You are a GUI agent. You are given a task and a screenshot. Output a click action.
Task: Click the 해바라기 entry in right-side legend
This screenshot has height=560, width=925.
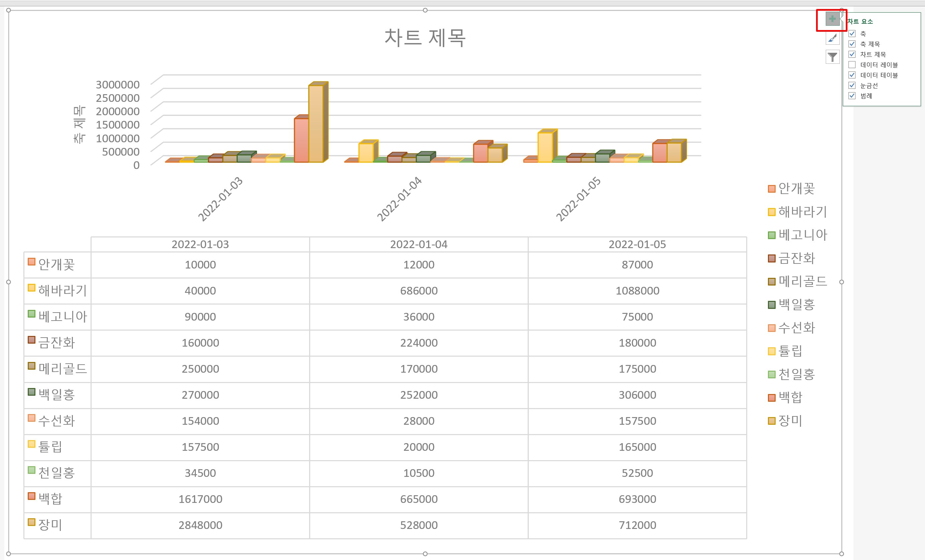coord(802,212)
